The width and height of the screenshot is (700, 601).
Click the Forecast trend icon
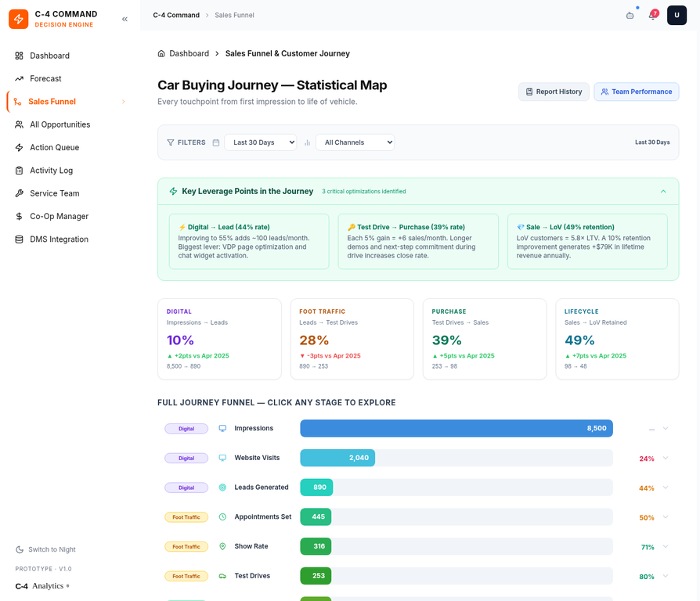(19, 78)
